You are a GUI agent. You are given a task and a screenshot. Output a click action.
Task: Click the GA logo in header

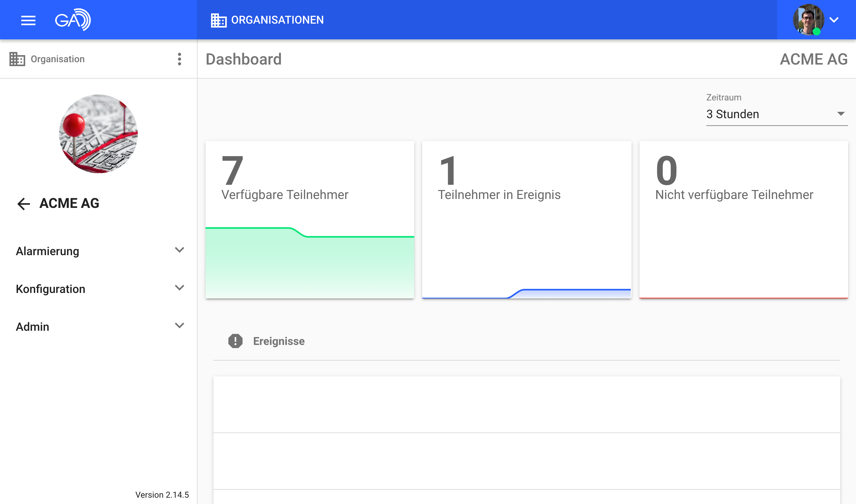(x=73, y=20)
